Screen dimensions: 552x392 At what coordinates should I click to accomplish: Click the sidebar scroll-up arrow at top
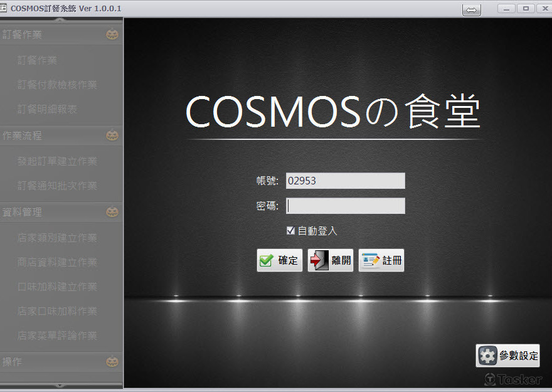(60, 21)
